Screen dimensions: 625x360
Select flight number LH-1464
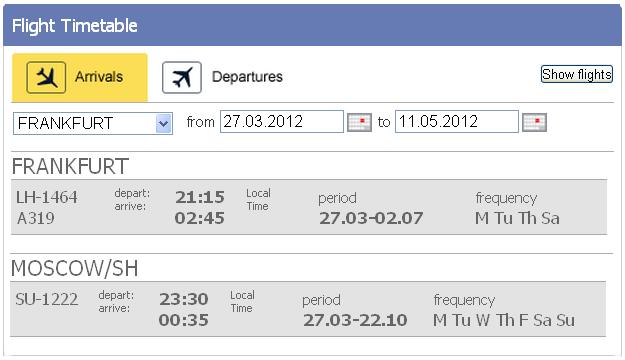tap(47, 197)
